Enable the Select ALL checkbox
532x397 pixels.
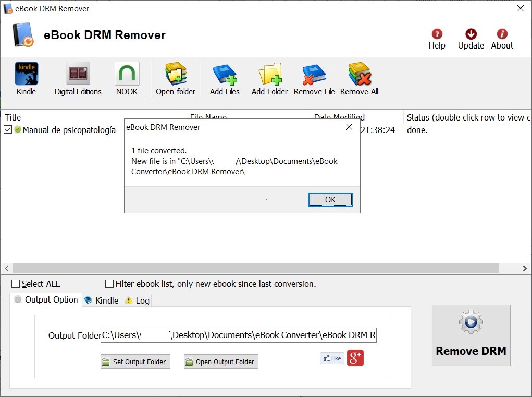pyautogui.click(x=16, y=284)
